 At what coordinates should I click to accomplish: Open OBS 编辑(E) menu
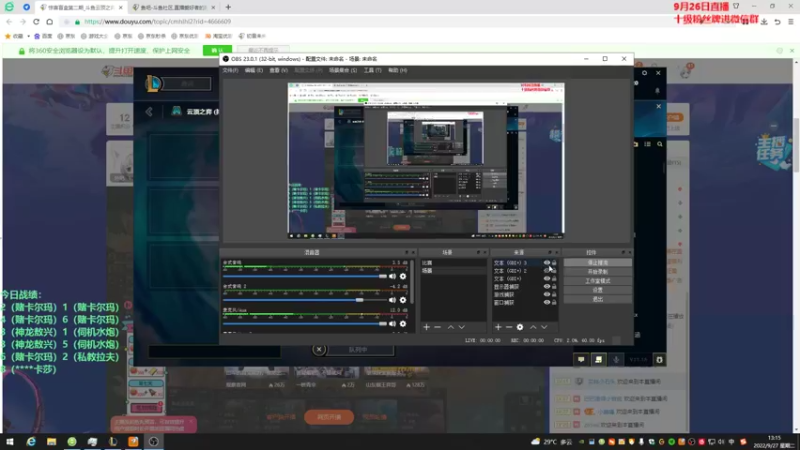[254, 70]
